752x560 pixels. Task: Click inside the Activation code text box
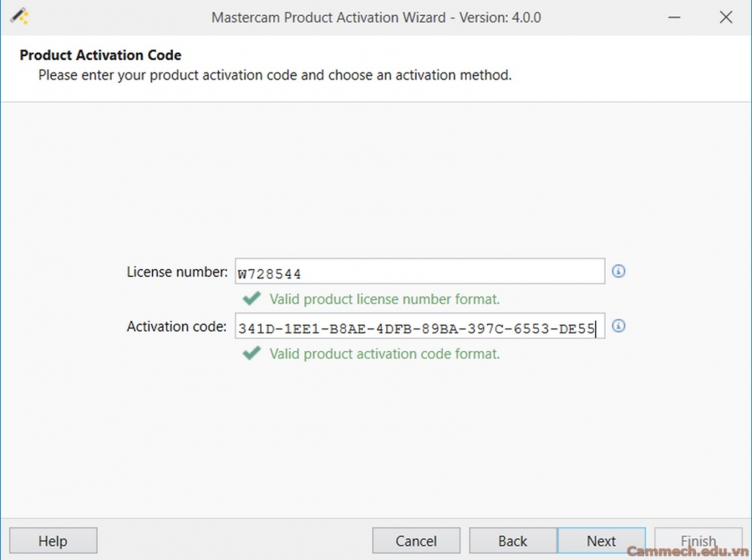click(x=419, y=327)
